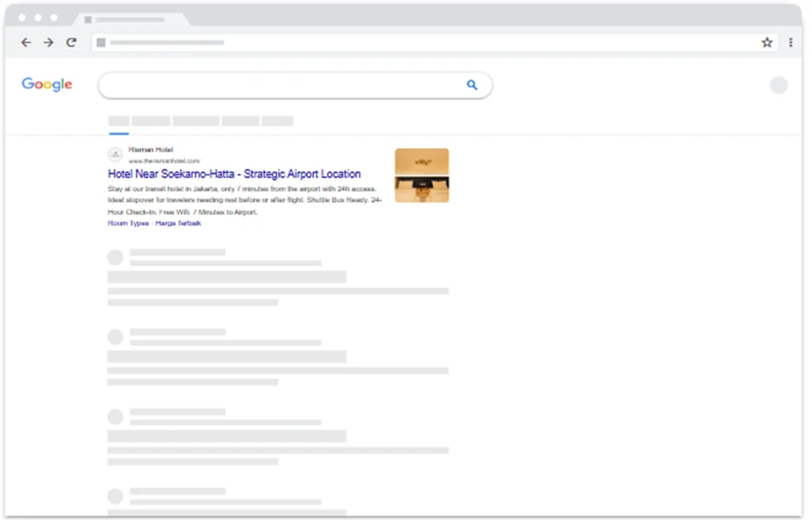Switch to the second search category tab

[151, 121]
